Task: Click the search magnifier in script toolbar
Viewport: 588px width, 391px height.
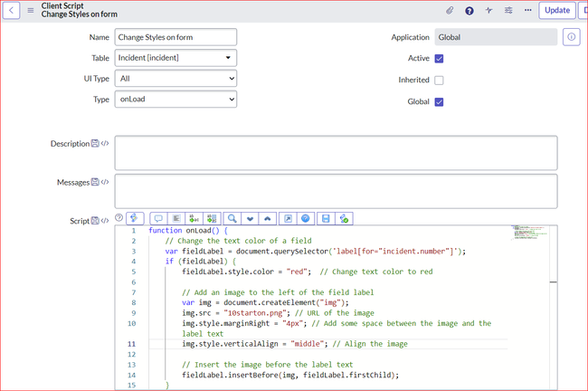Action: (232, 218)
